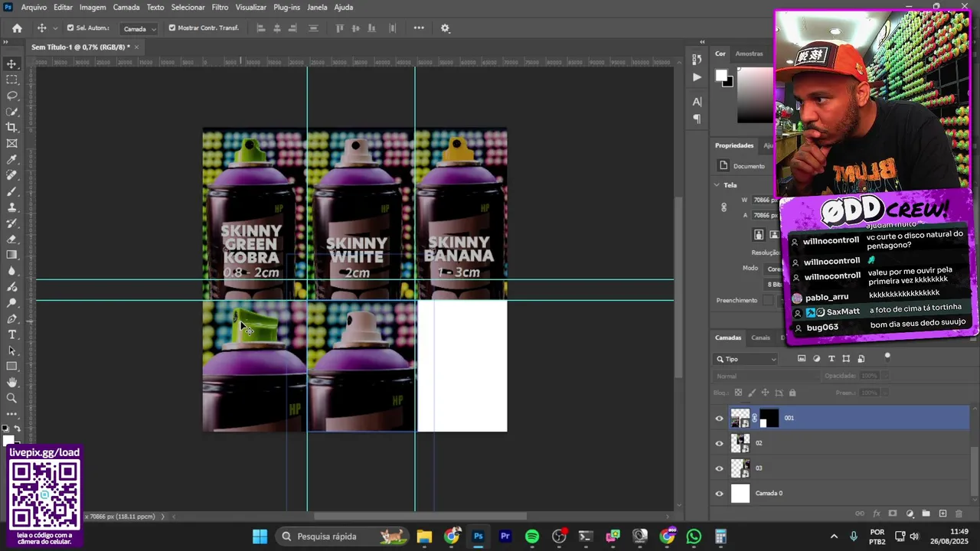Open options bar gear settings

click(445, 28)
